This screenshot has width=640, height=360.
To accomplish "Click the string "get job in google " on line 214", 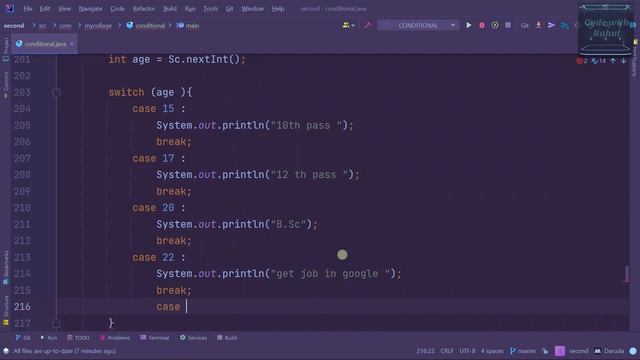I will click(330, 274).
